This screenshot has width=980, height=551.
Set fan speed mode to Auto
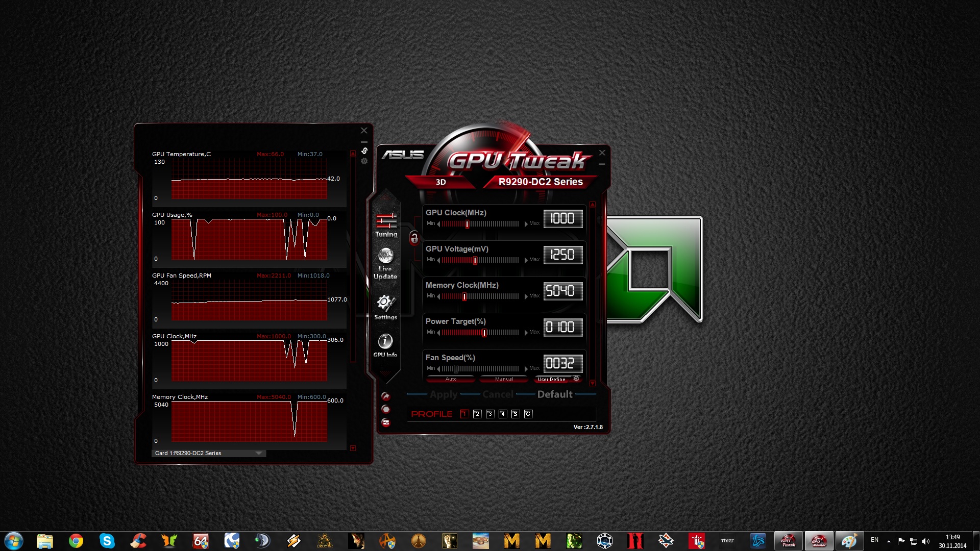451,379
